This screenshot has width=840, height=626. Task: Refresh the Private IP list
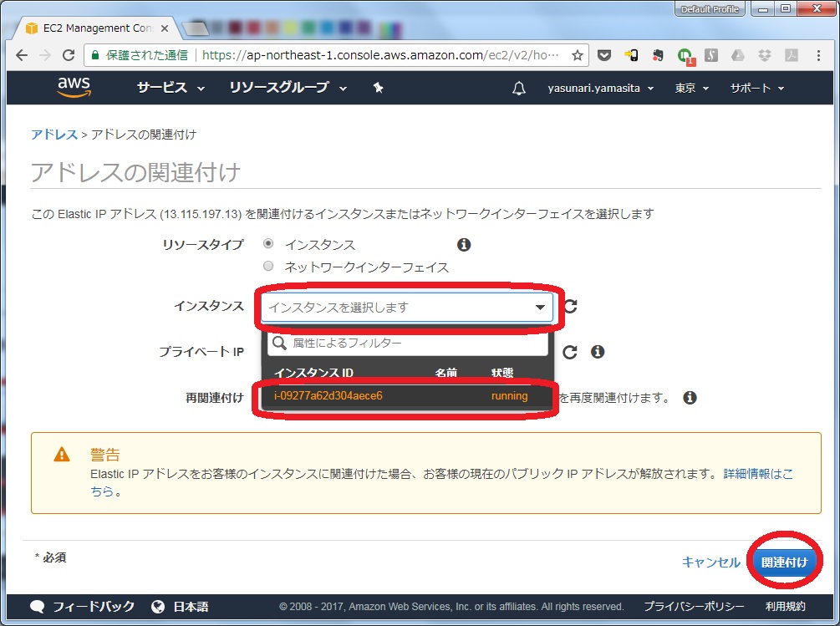[570, 352]
